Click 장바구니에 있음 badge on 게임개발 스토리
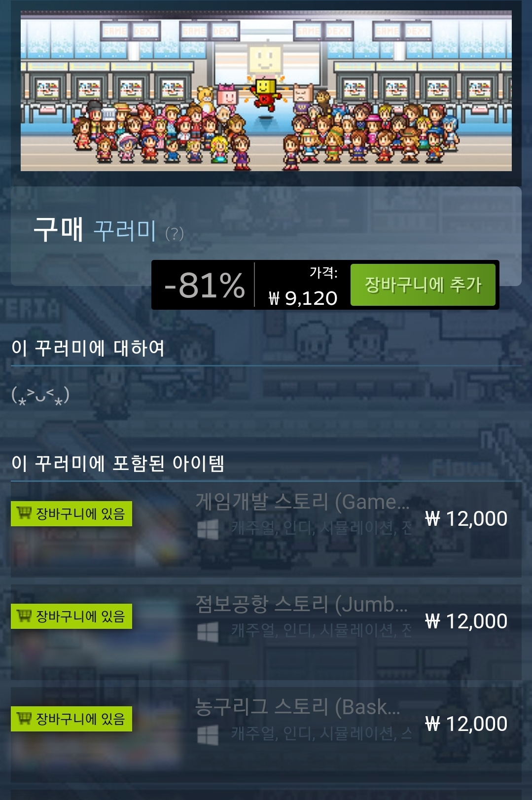The height and width of the screenshot is (800, 532). (71, 513)
